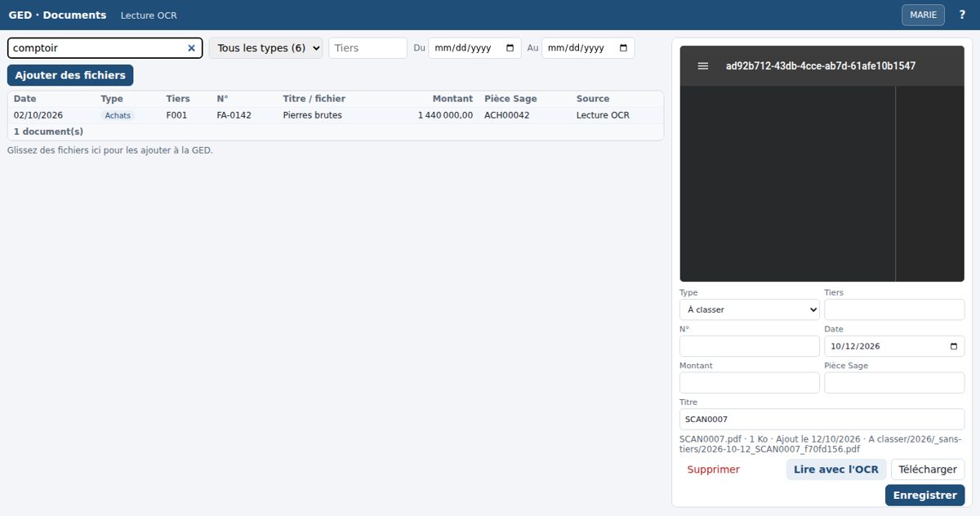Open the hamburger menu in the PDF viewer
980x516 pixels.
pyautogui.click(x=703, y=66)
